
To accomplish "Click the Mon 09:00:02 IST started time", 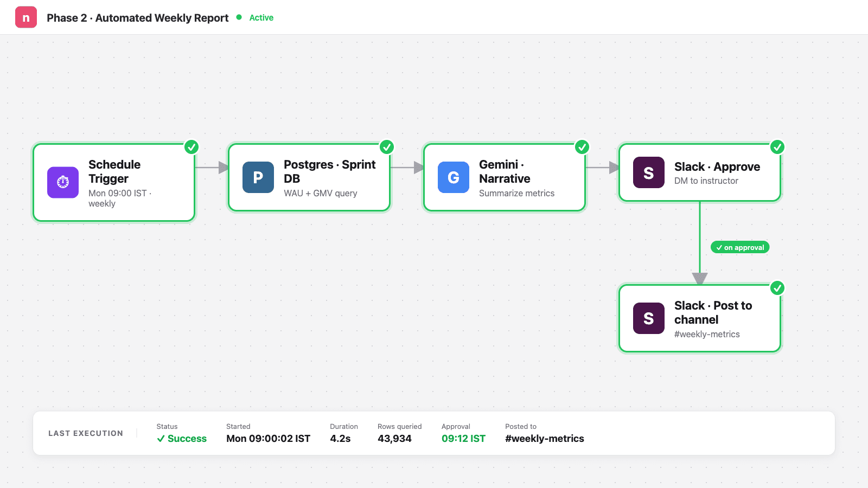I will [268, 439].
